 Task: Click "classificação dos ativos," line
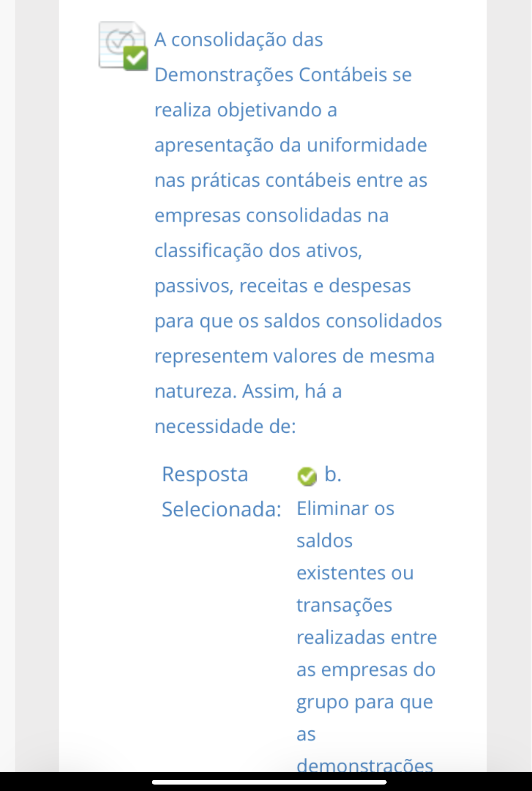click(x=258, y=251)
